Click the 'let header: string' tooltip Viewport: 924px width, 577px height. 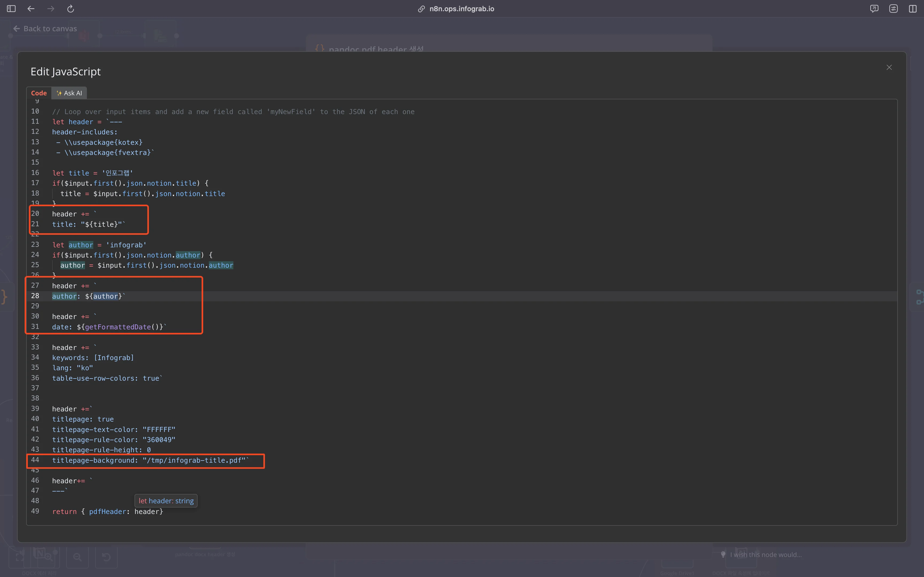[x=166, y=501]
